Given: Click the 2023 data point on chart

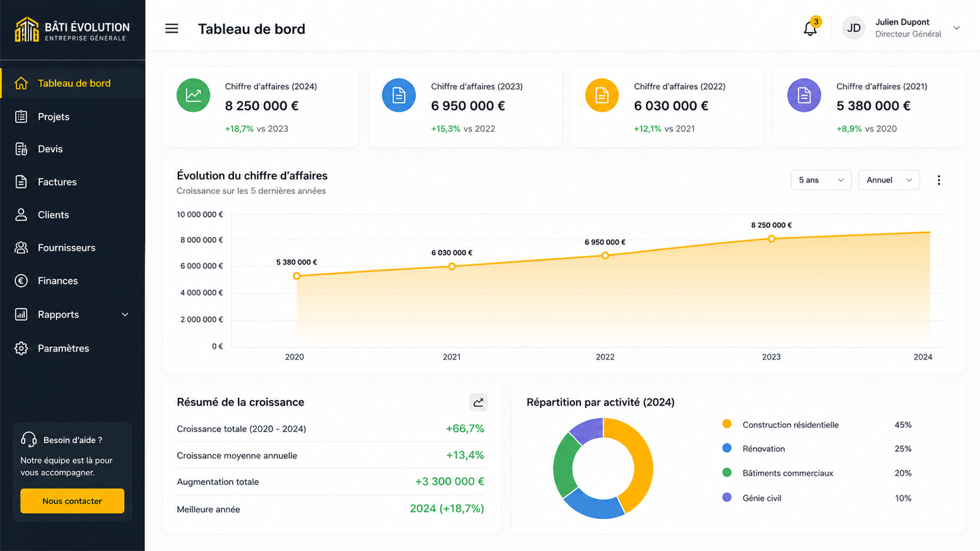Looking at the screenshot, I should (x=772, y=238).
